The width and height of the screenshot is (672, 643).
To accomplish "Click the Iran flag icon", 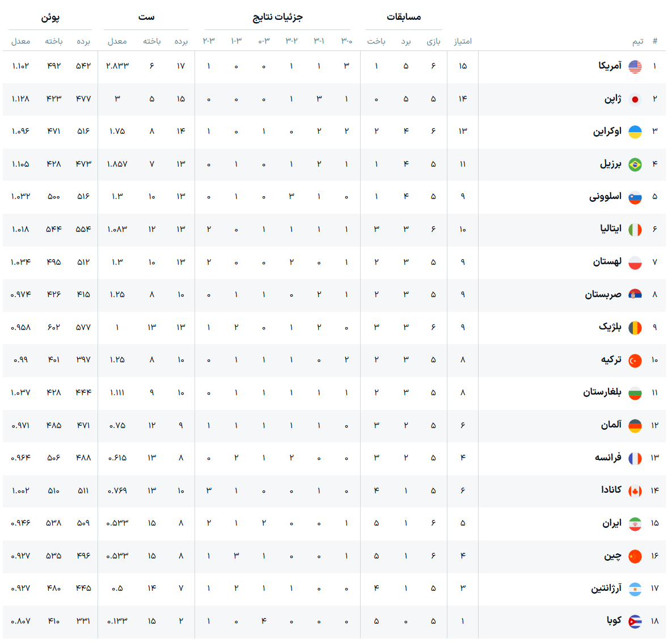I will click(635, 523).
